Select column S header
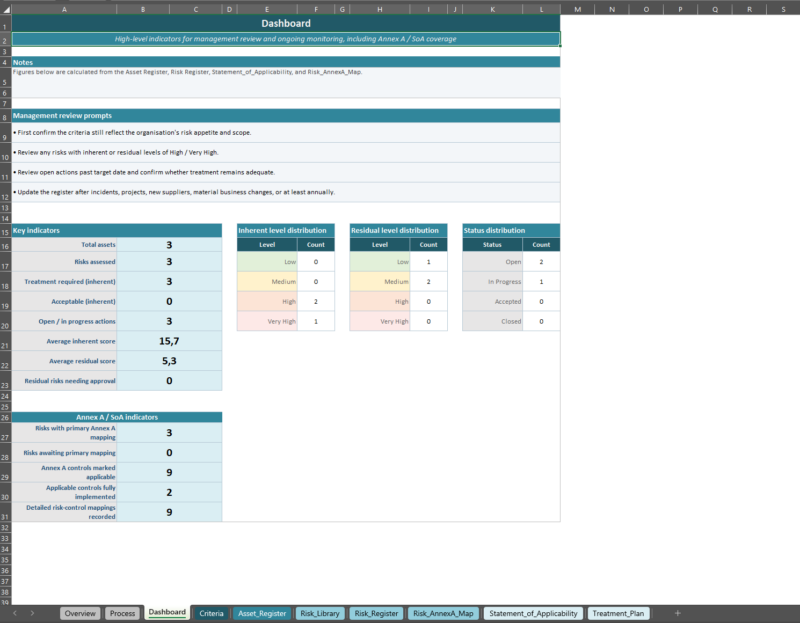This screenshot has width=800, height=623. pos(783,9)
